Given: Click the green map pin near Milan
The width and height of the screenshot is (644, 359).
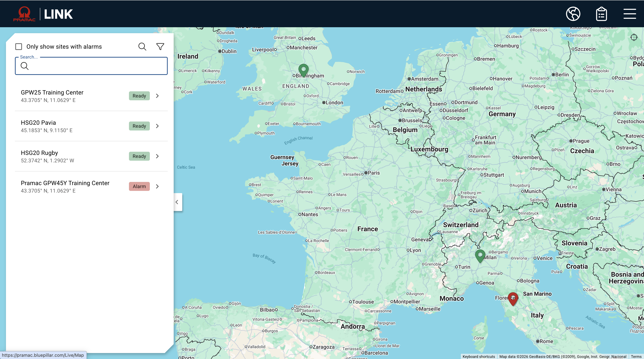Looking at the screenshot, I should pyautogui.click(x=480, y=256).
